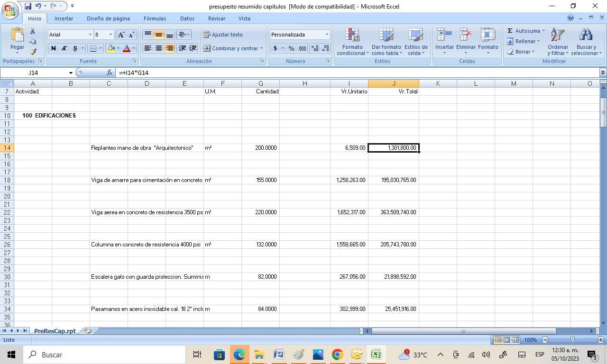
Task: Open Buscar y seleccionar options
Action: 586,42
